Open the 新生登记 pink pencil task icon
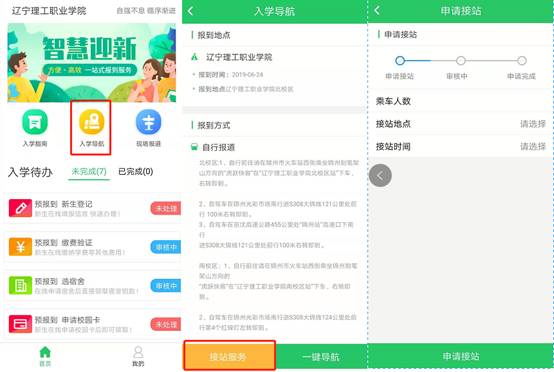Viewport: 554px width, 372px height. tap(20, 208)
